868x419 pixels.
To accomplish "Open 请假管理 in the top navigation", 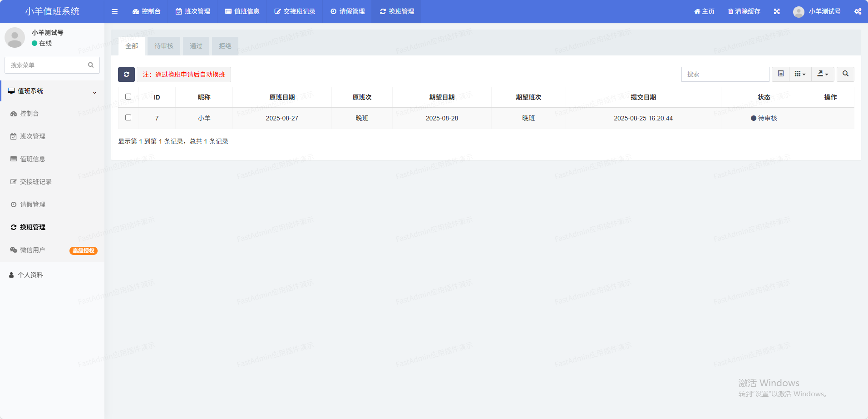I will click(347, 11).
